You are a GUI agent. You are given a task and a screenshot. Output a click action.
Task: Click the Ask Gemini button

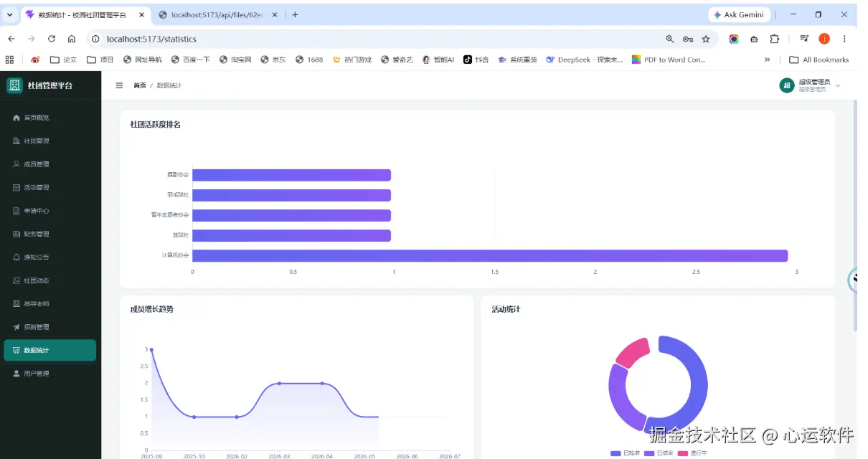[x=739, y=14]
